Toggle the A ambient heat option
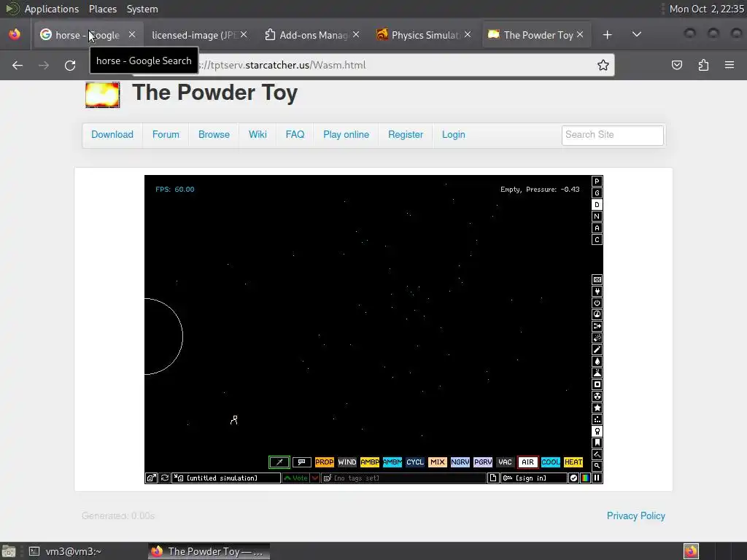 pyautogui.click(x=597, y=228)
